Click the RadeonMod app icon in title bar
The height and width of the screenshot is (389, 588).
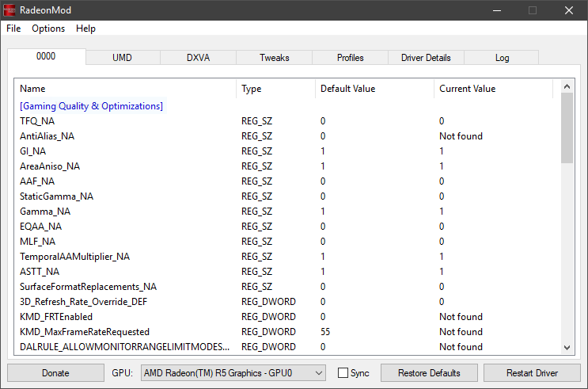(x=9, y=10)
